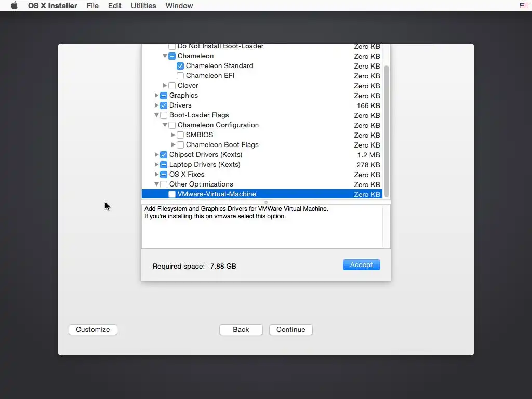Click the 278 KB size value
Image resolution: width=532 pixels, height=399 pixels.
(x=368, y=165)
